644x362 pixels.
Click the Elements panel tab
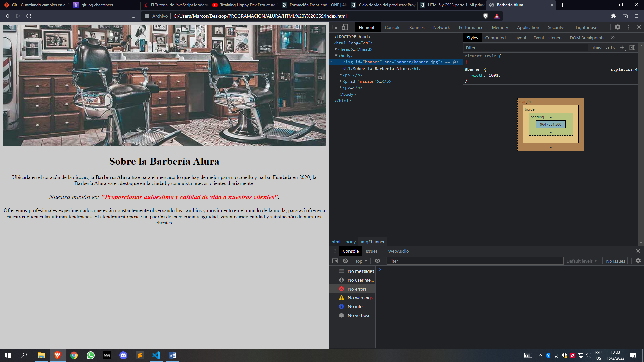click(367, 27)
